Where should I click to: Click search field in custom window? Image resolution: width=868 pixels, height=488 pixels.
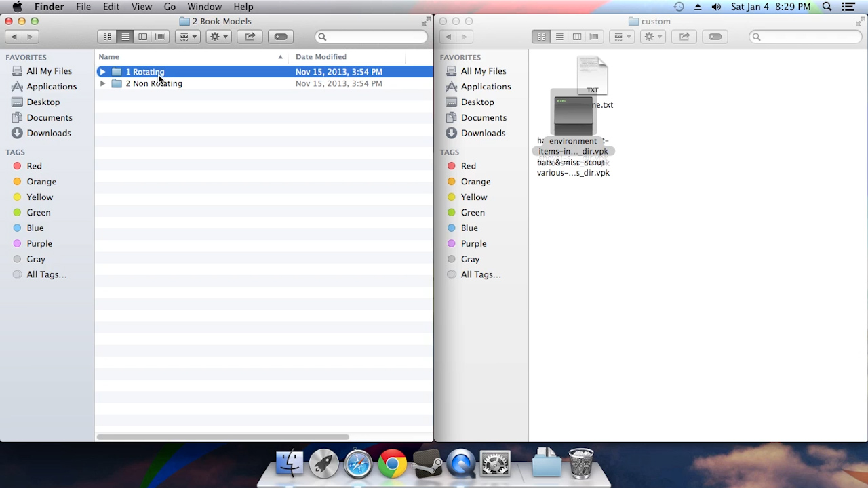click(806, 37)
